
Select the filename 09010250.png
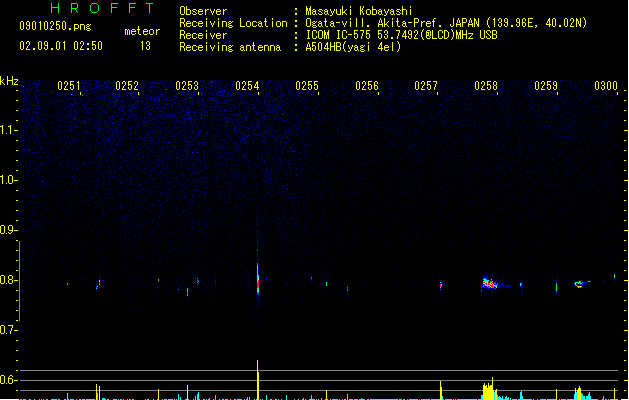tap(55, 26)
